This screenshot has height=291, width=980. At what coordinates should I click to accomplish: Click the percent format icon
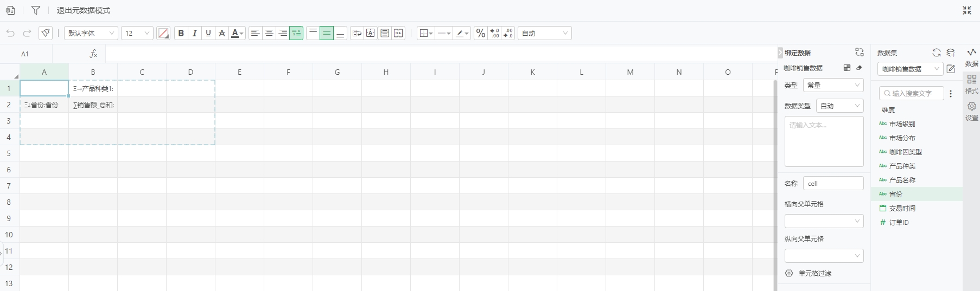point(480,33)
